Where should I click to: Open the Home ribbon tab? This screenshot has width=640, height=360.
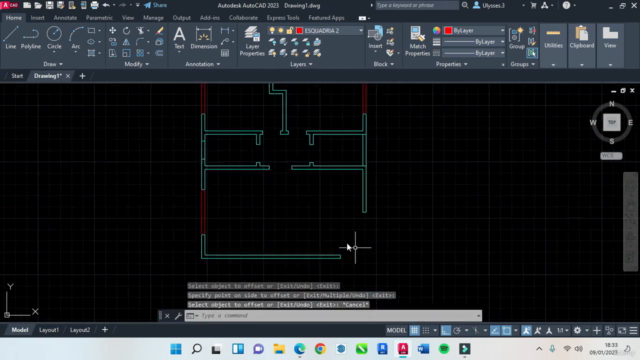click(x=13, y=18)
